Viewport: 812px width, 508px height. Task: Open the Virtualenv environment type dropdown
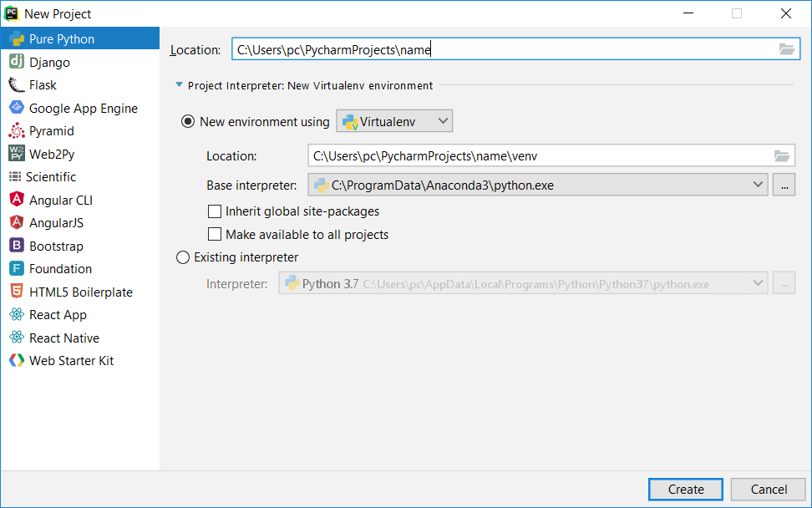coord(394,121)
